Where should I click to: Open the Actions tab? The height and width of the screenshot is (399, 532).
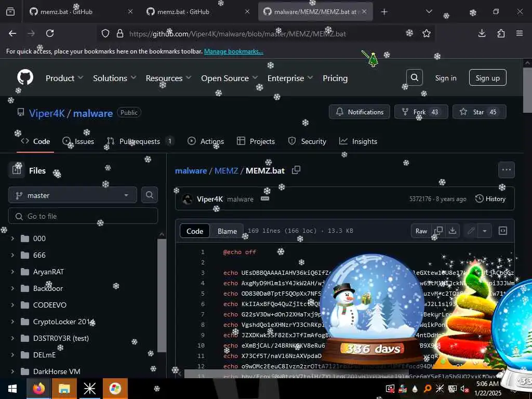[206, 141]
